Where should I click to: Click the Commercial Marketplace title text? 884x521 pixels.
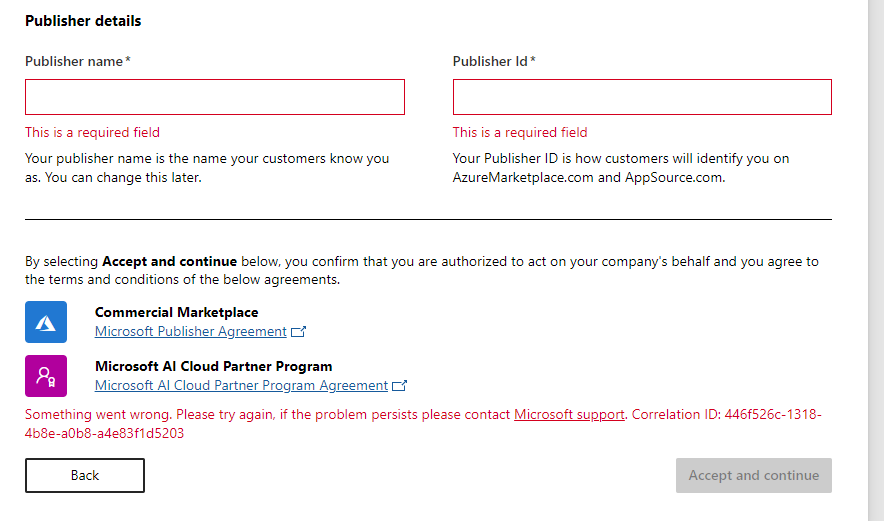coord(176,312)
